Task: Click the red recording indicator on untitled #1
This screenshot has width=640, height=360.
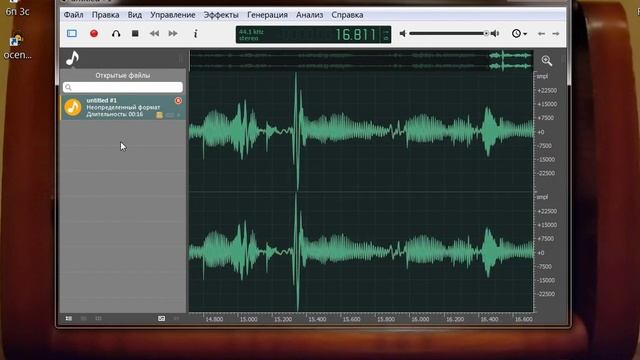Action: pos(178,100)
